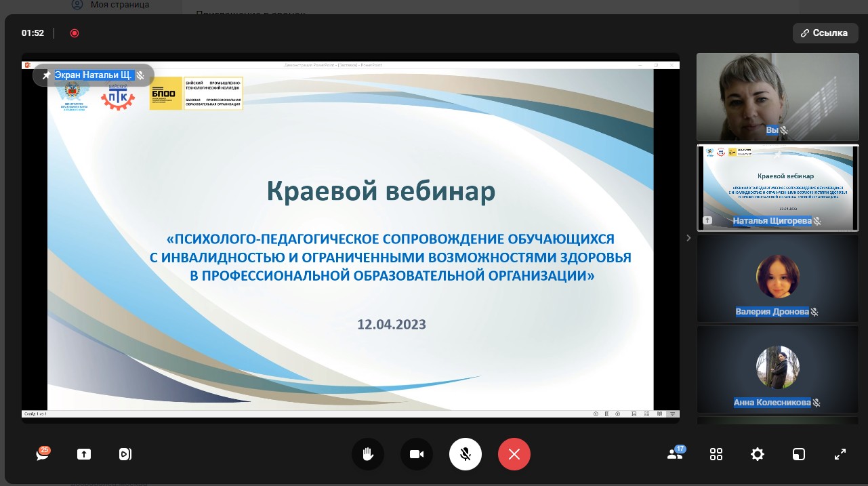Image resolution: width=868 pixels, height=486 pixels.
Task: Click the Экран Натальи Щ. label
Action: pyautogui.click(x=94, y=75)
